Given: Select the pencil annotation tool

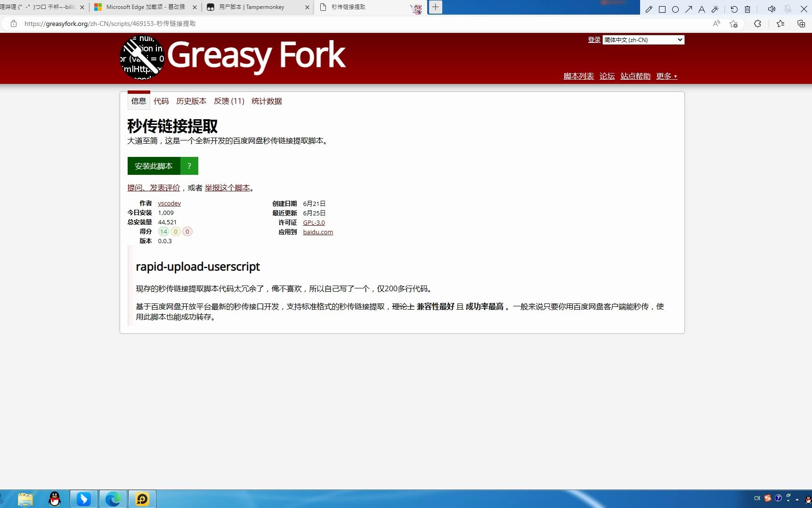Looking at the screenshot, I should (649, 9).
